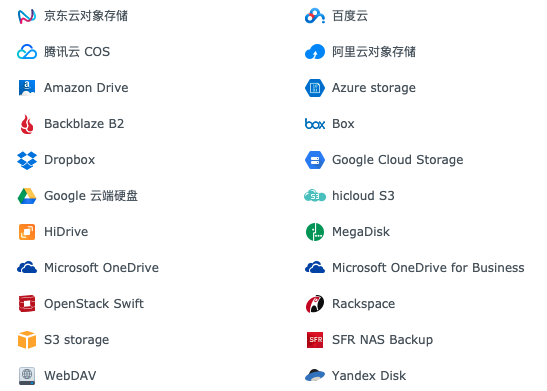Choose 京东云对象存储 provider
547x391 pixels.
click(x=73, y=16)
